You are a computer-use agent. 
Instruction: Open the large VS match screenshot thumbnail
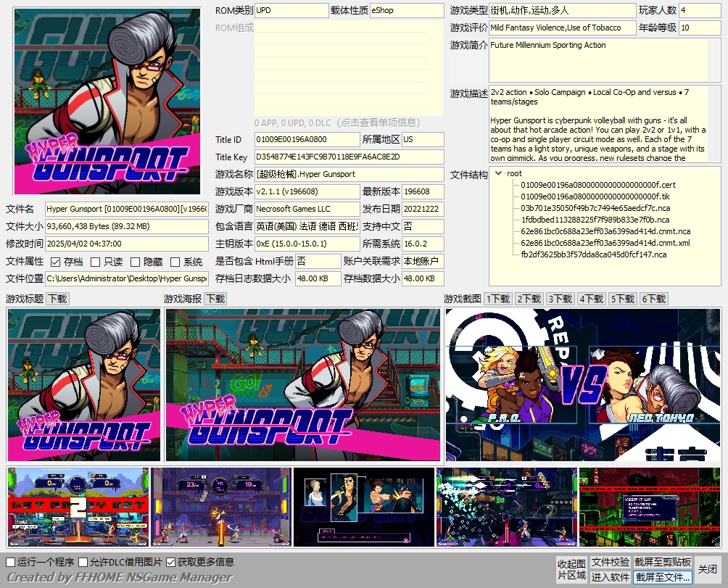583,385
